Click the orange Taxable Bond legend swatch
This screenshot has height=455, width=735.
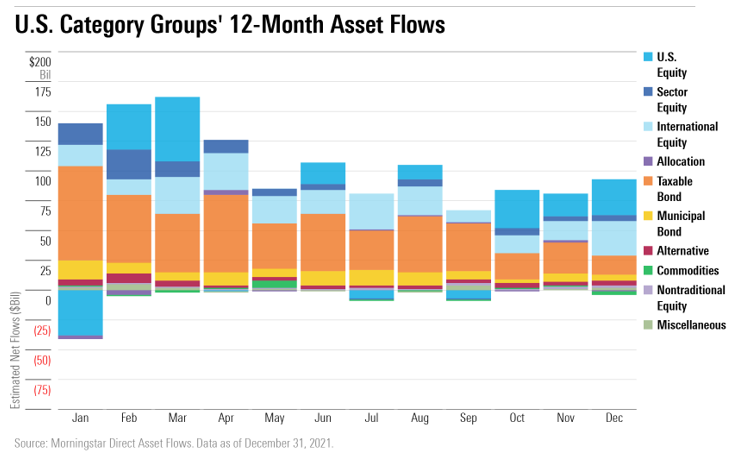pos(647,181)
